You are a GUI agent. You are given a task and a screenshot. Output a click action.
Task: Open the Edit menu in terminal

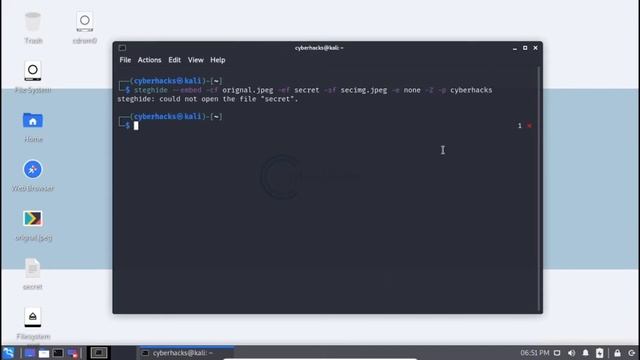pyautogui.click(x=174, y=60)
